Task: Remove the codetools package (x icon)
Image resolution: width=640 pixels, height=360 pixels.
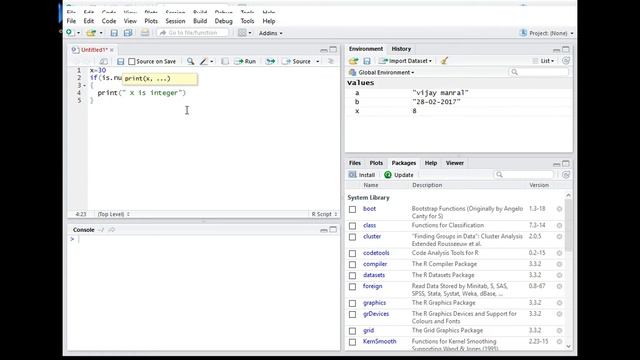Action: point(560,253)
